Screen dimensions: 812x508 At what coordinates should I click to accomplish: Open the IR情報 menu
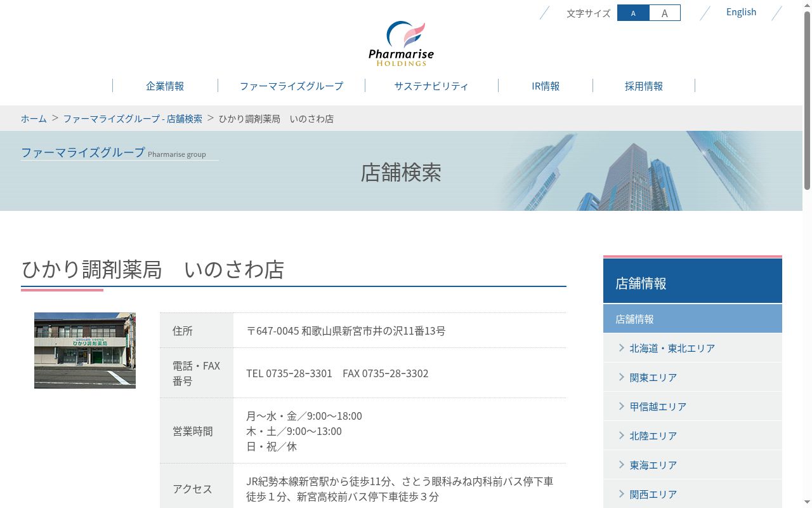click(546, 86)
